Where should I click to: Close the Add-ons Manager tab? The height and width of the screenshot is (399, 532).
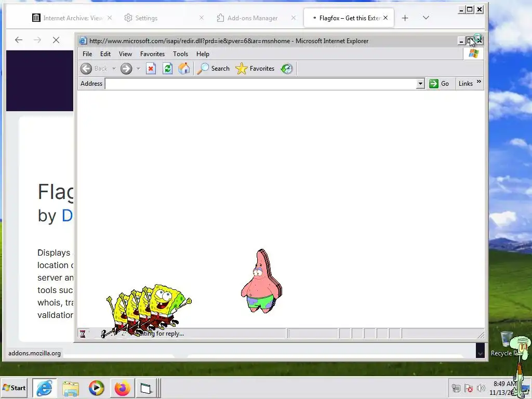(294, 18)
